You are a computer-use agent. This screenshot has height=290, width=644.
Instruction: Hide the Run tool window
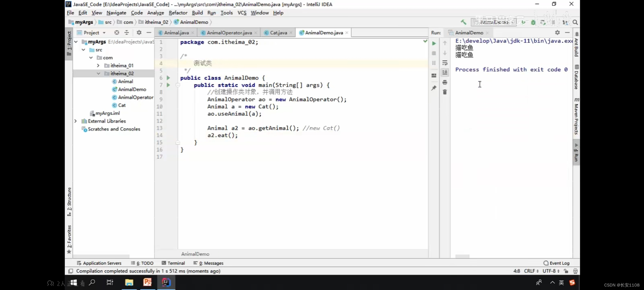(567, 32)
